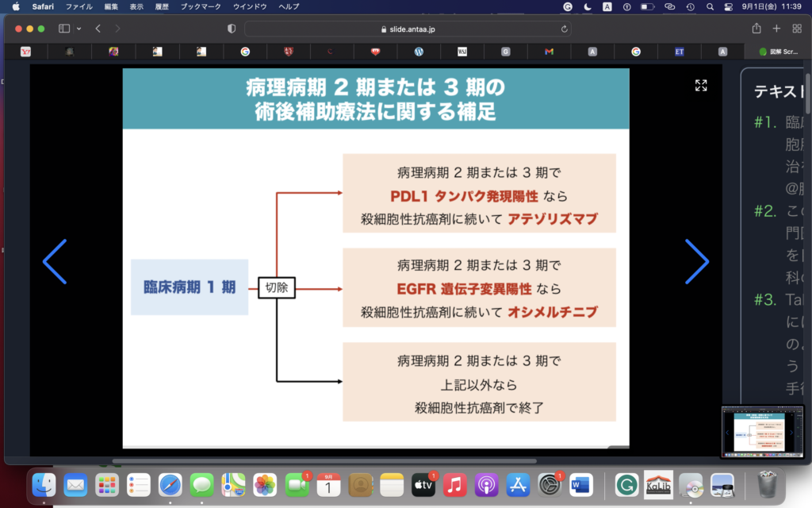Switch to the Yahoo pinned tab
The width and height of the screenshot is (812, 508).
click(25, 52)
